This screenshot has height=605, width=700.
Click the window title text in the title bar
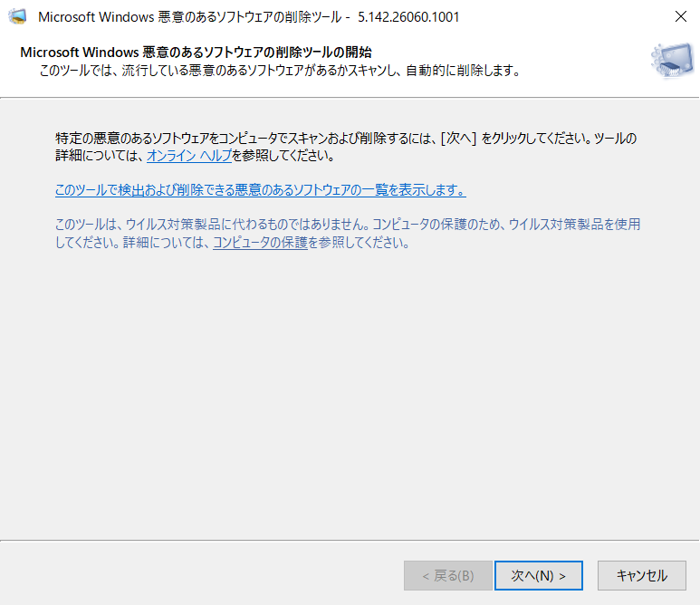(x=190, y=17)
